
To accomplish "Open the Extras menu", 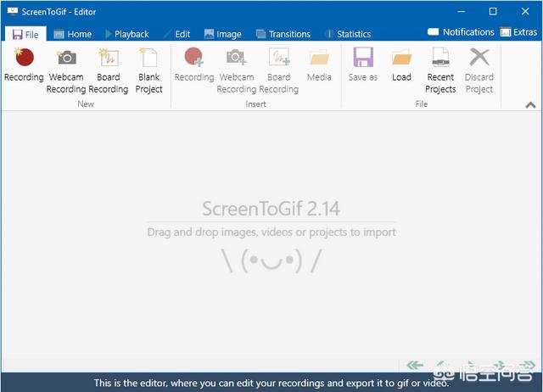I will pos(518,32).
